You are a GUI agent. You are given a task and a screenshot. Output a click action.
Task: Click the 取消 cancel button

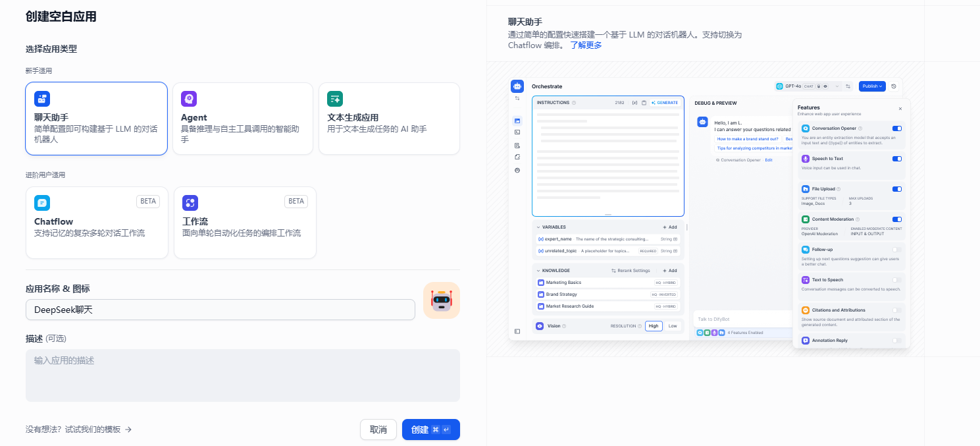[378, 430]
